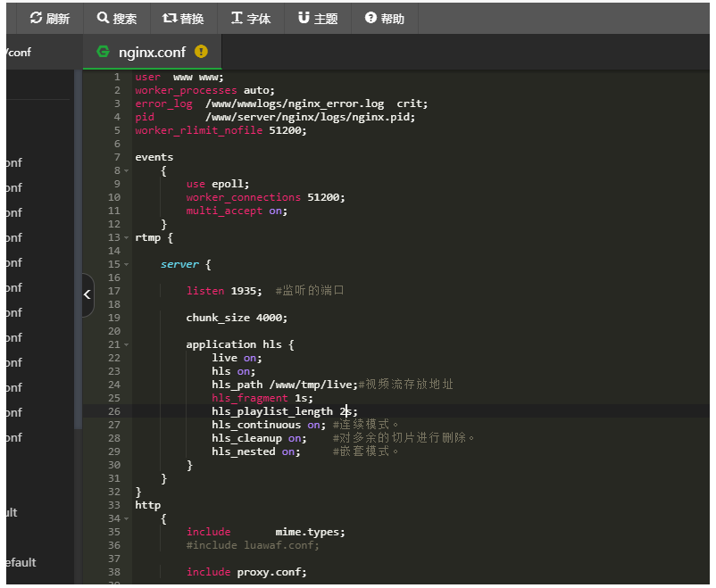Click 'hls_path' on line 24
The width and height of the screenshot is (716, 588).
click(x=237, y=385)
